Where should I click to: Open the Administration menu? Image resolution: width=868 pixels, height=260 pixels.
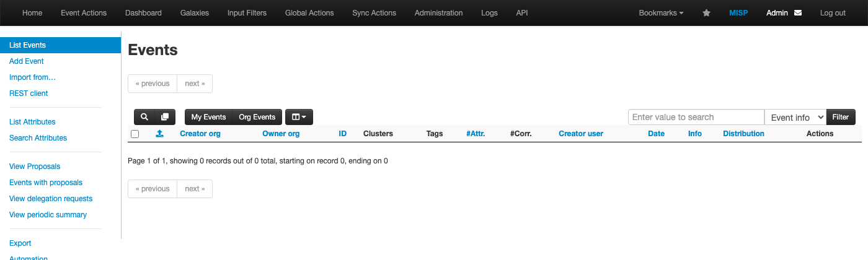click(x=438, y=13)
